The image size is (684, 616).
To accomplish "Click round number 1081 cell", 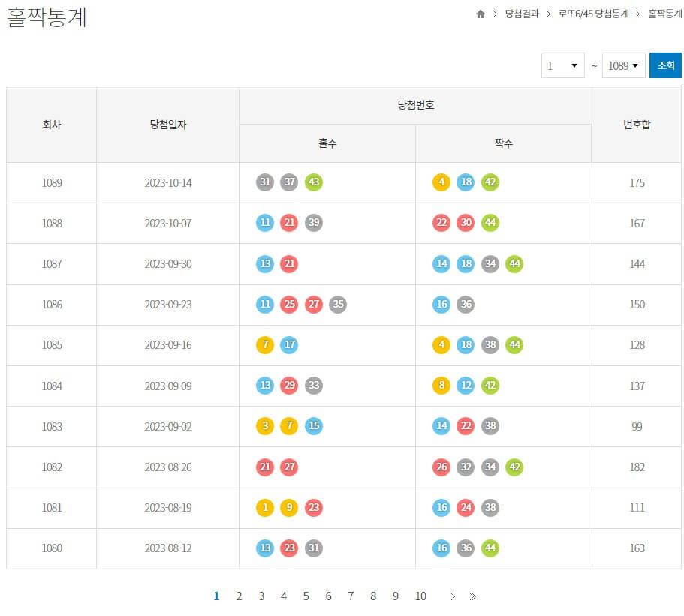I will 52,508.
